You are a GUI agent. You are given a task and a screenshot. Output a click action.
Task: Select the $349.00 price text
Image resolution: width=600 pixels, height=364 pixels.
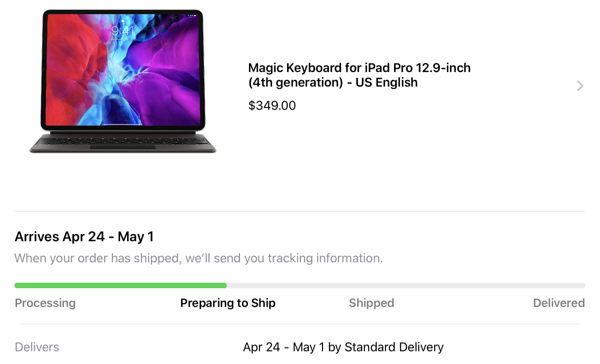[x=272, y=106]
